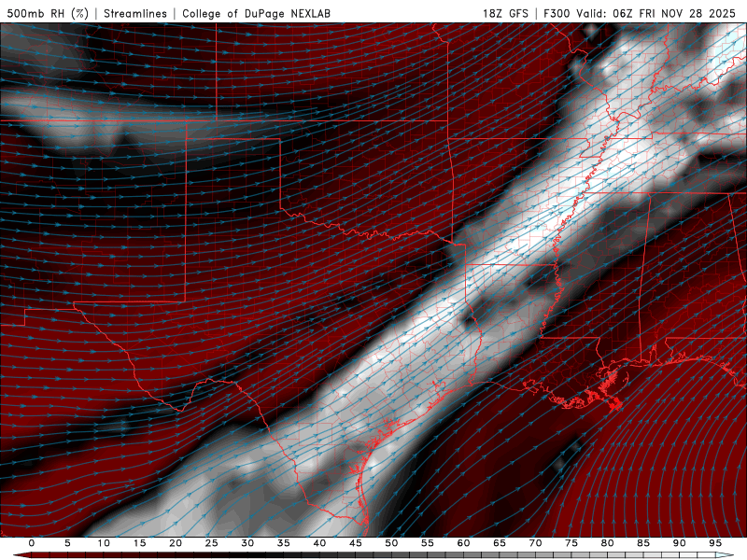Click the colorbar label "40"
Screen dimensions: 747x560
(319, 543)
